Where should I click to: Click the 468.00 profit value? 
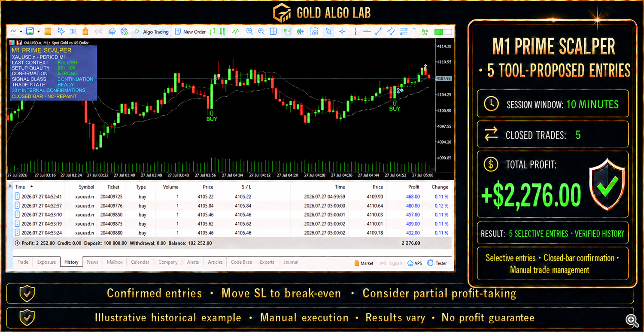coord(413,196)
